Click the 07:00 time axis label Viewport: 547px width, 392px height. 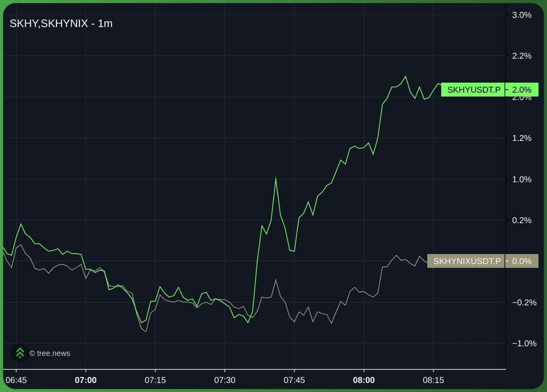[x=86, y=380]
